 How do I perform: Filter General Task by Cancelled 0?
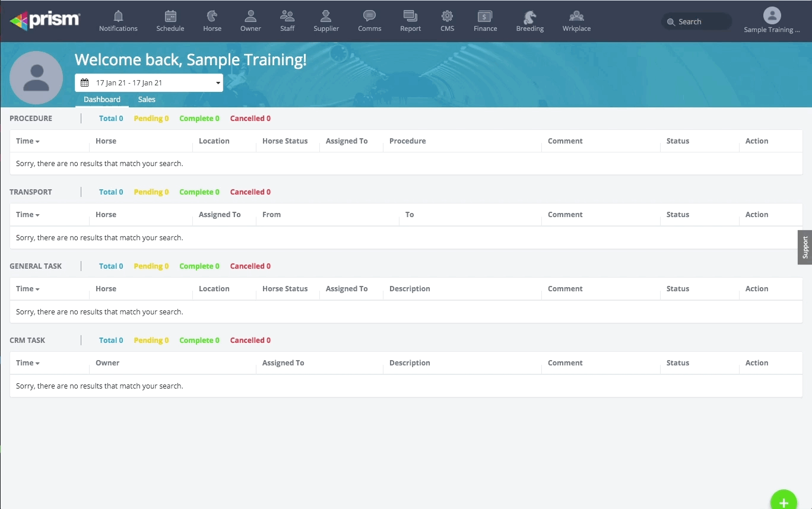250,266
